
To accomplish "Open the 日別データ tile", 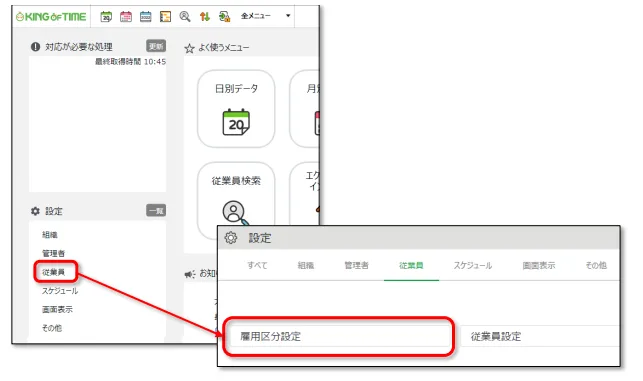I will pos(236,109).
